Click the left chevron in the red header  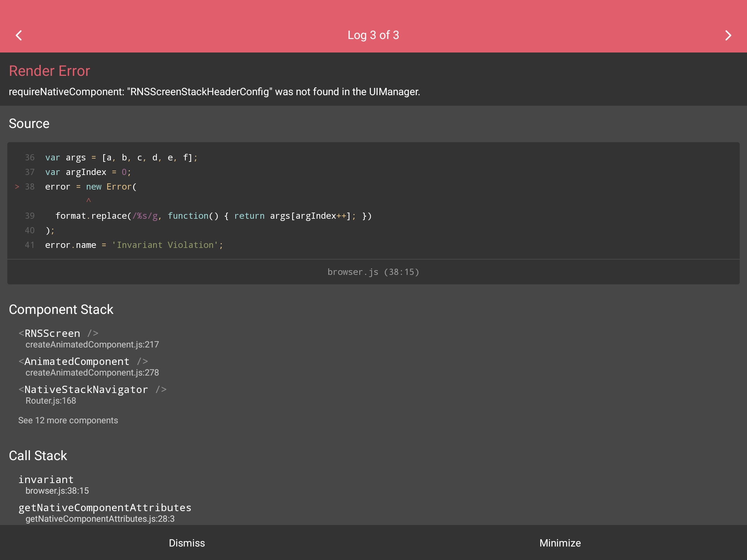click(x=19, y=35)
